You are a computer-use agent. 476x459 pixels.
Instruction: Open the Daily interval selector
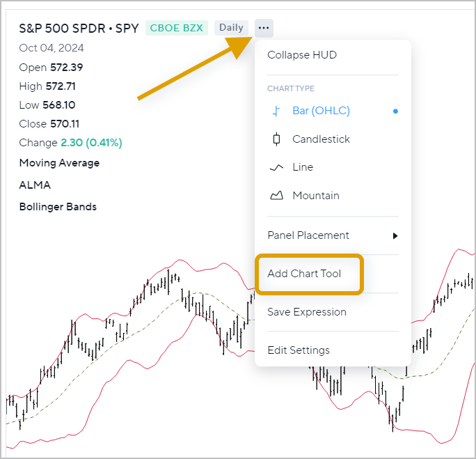point(231,28)
